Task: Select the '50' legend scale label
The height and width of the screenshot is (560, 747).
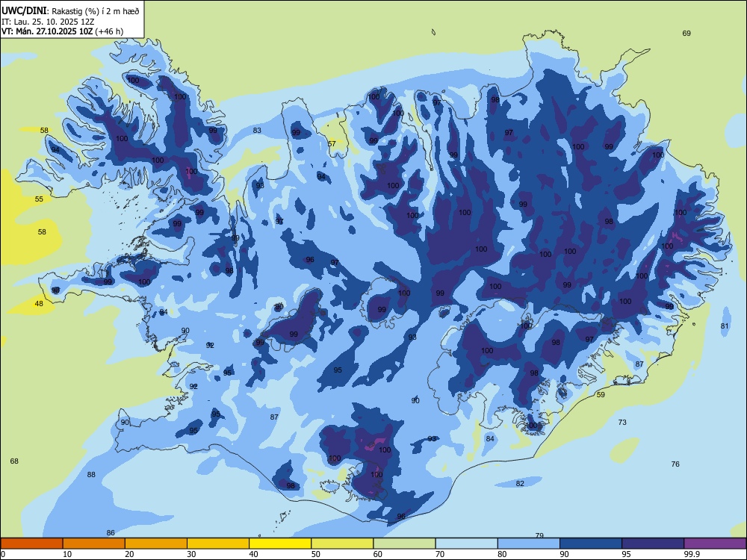Action: (x=316, y=554)
